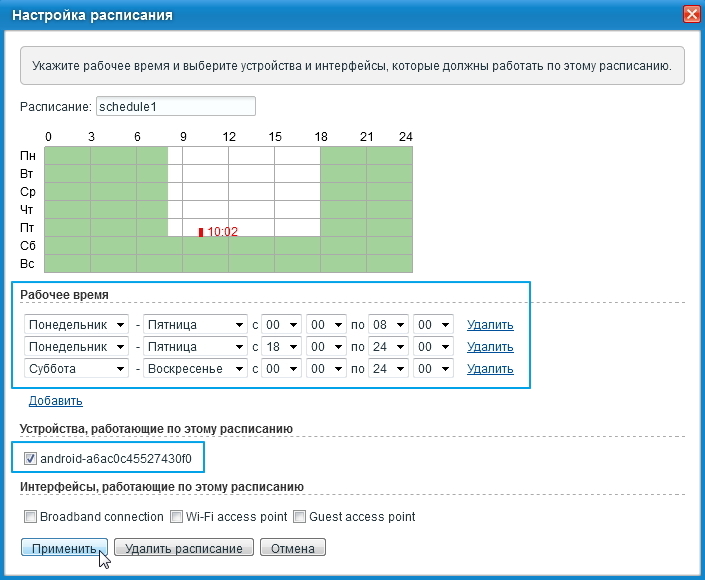Click the schedule name input field

(x=175, y=107)
